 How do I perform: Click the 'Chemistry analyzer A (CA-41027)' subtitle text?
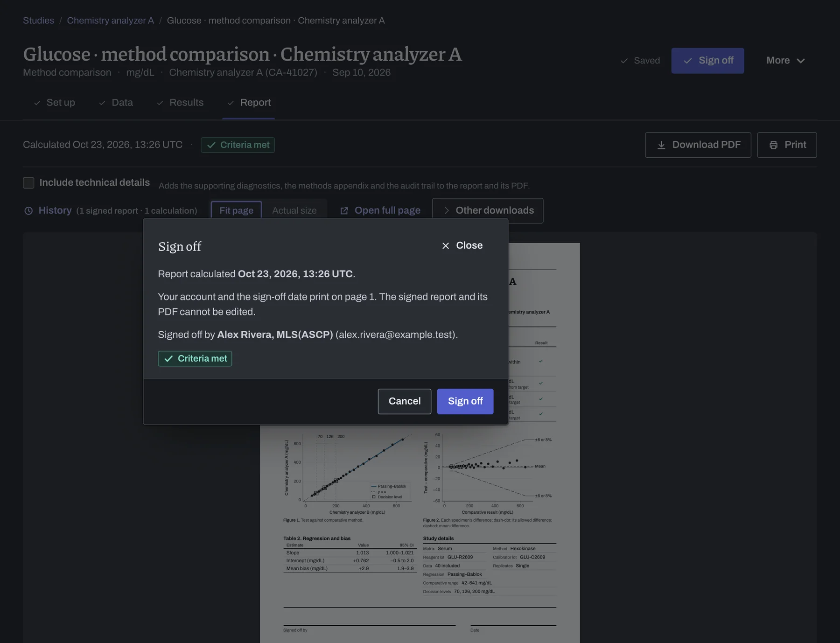(x=243, y=72)
